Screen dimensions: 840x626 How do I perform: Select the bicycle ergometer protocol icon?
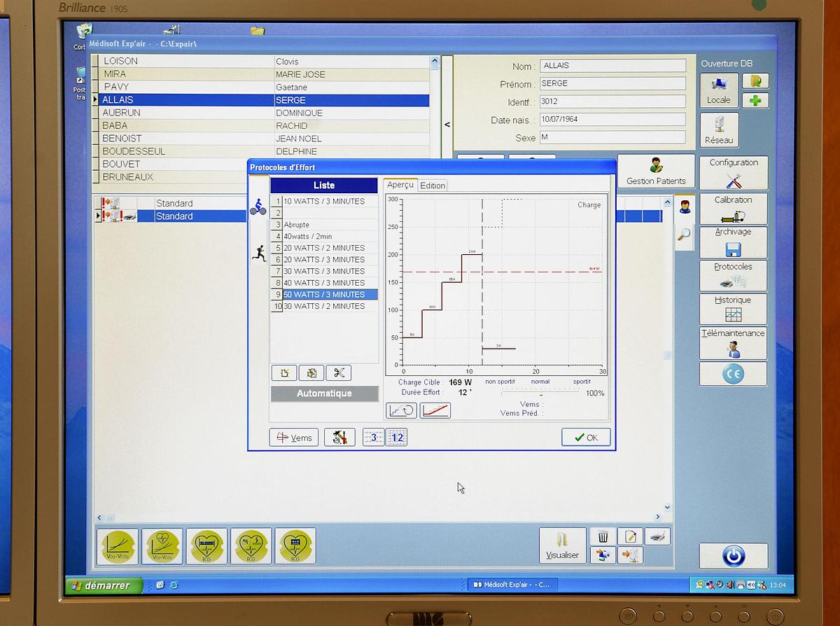coord(258,207)
